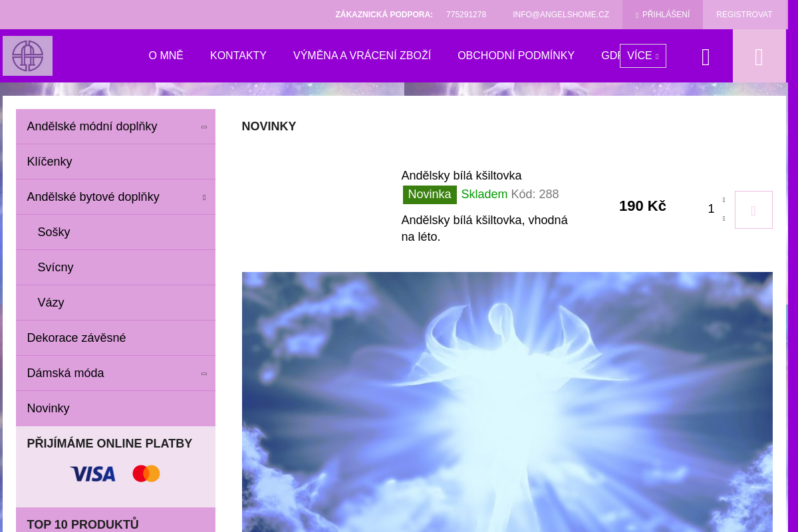
Task: Expand Andělské módní doplňky category
Action: [x=204, y=127]
